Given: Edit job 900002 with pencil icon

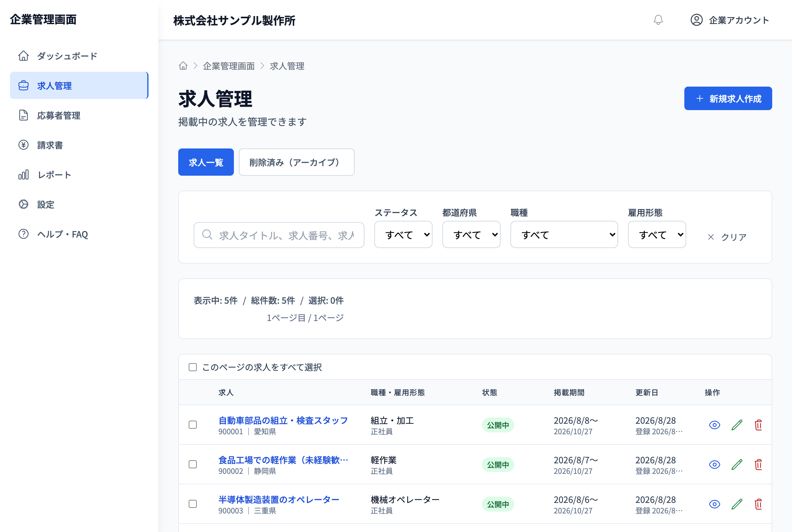Looking at the screenshot, I should (x=737, y=465).
